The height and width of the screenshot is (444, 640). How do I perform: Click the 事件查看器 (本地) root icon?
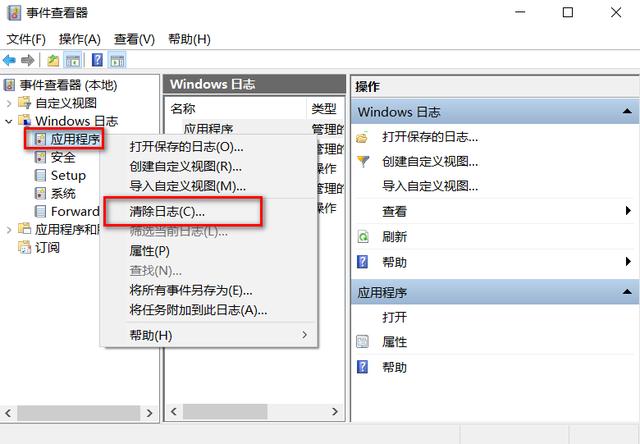pyautogui.click(x=9, y=85)
